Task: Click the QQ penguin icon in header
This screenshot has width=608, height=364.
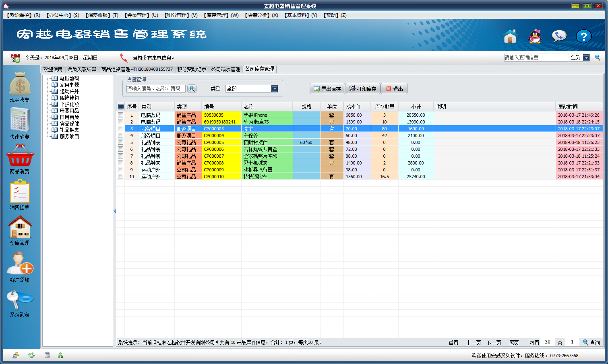Action: point(535,37)
